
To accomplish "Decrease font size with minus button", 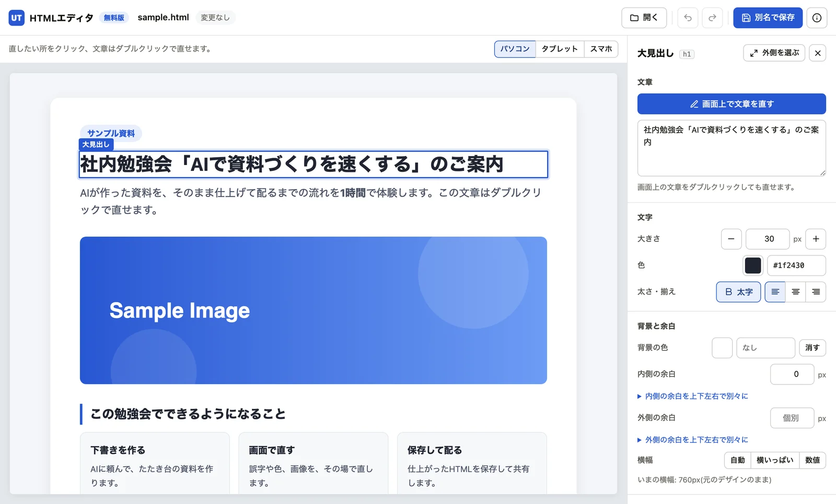I will tap(731, 239).
